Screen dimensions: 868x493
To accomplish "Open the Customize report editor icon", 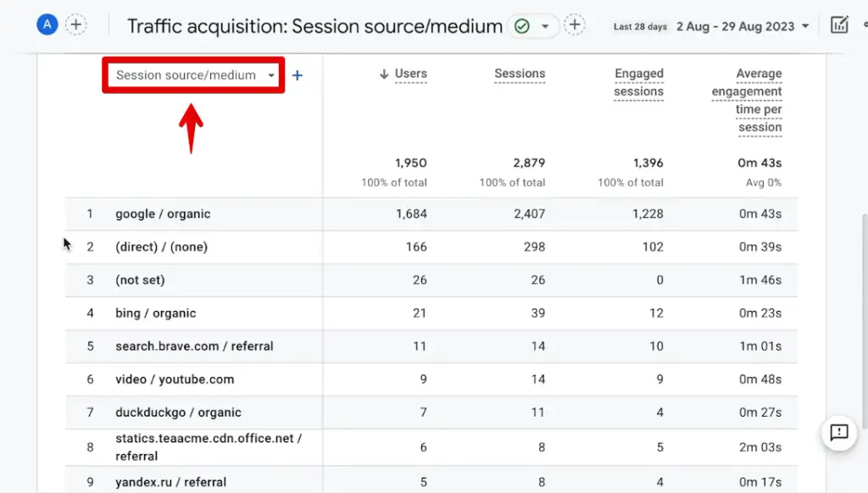I will pyautogui.click(x=838, y=25).
